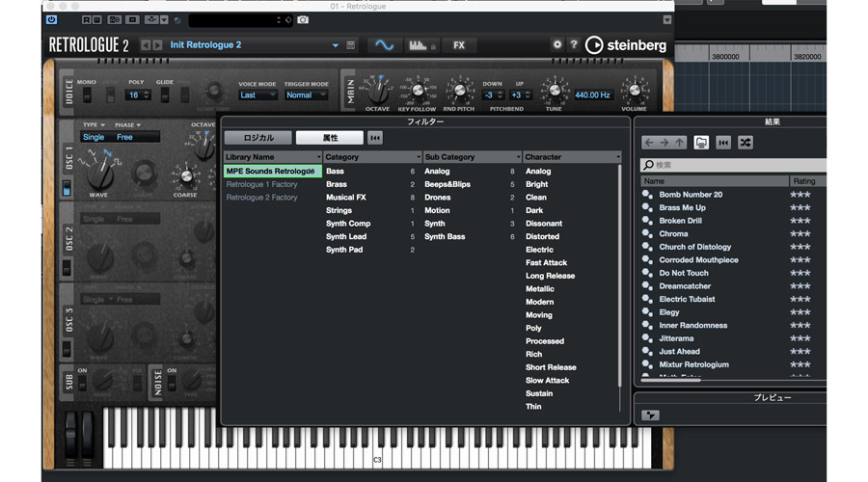The height and width of the screenshot is (482, 868).
Task: Click the save preset disk icon
Action: [351, 45]
